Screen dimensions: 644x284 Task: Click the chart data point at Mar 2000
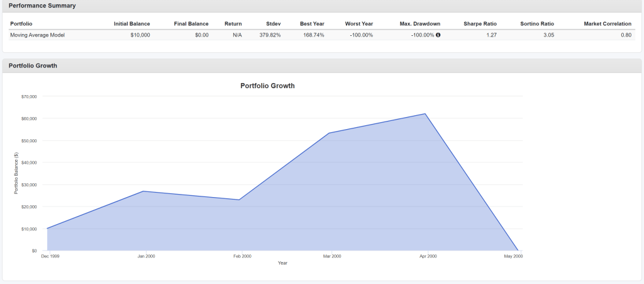[330, 133]
